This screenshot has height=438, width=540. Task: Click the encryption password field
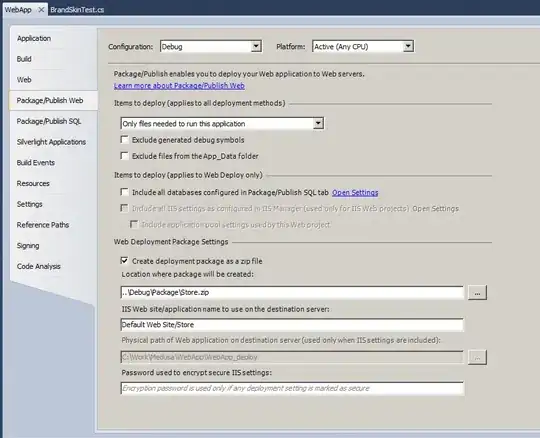tap(292, 388)
